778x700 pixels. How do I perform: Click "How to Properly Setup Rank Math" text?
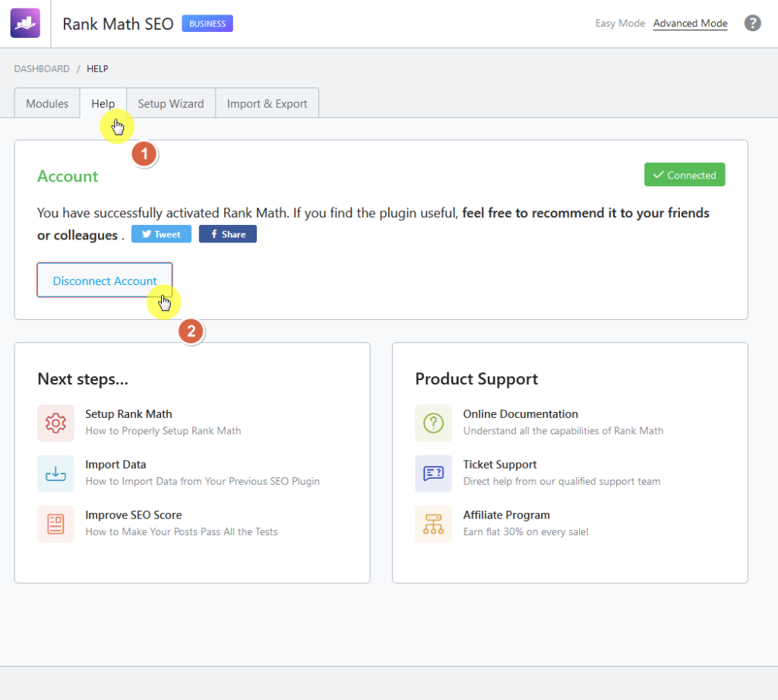coord(163,431)
